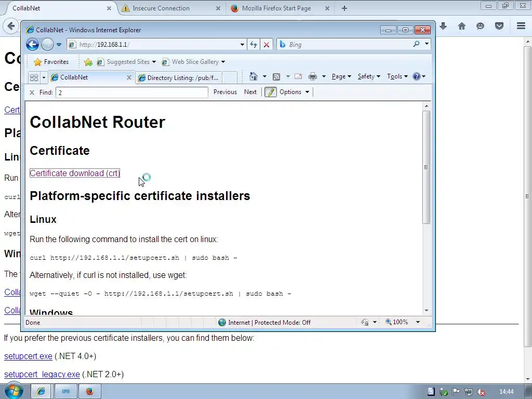This screenshot has width=532, height=399.
Task: Open the Favorites button in IE
Action: [x=51, y=62]
